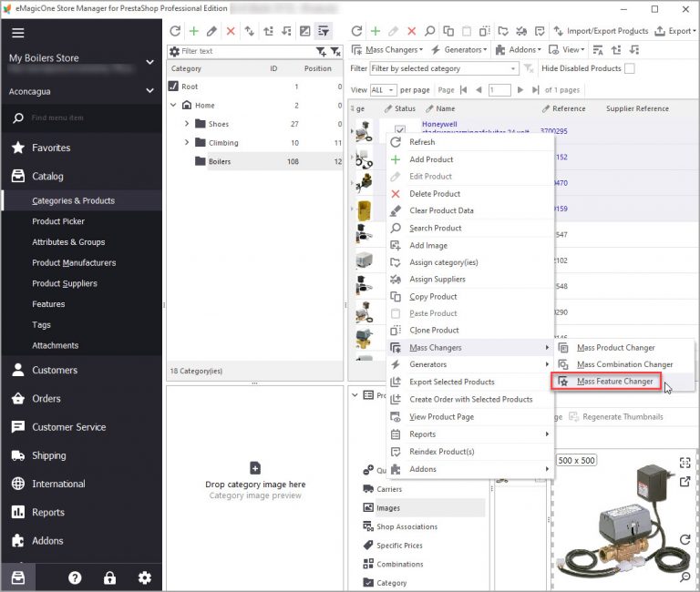
Task: Click the rotate image icon beside preview
Action: coord(685,539)
